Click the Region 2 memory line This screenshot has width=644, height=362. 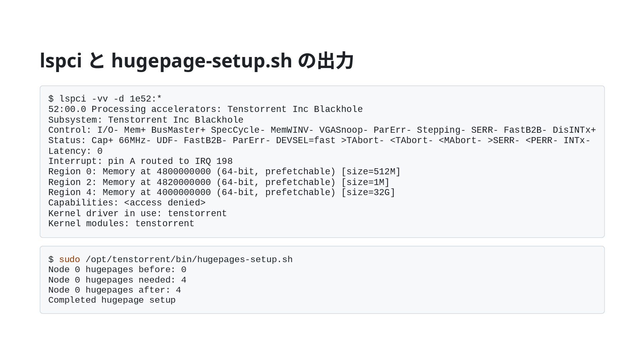219,182
